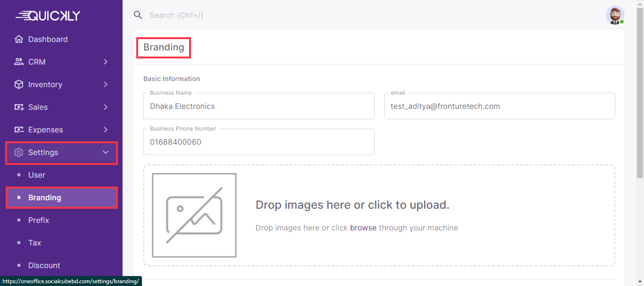Click the Business Name input field
This screenshot has height=286, width=644.
(x=259, y=106)
